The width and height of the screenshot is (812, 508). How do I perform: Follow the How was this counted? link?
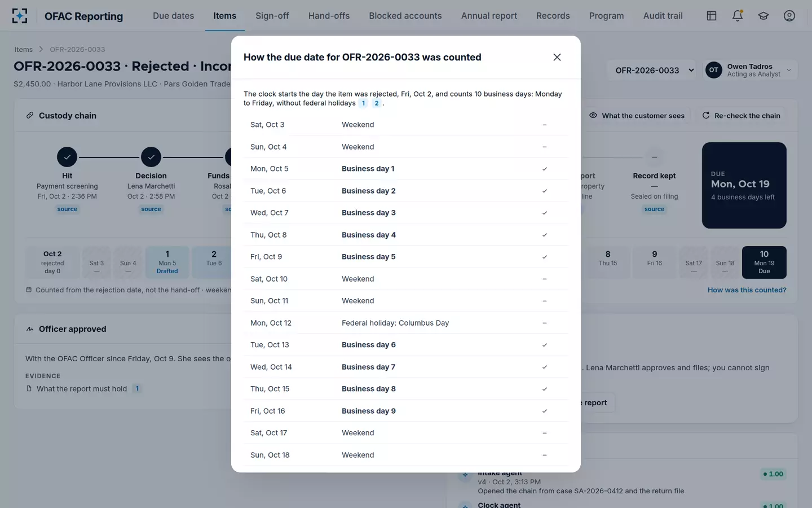747,290
